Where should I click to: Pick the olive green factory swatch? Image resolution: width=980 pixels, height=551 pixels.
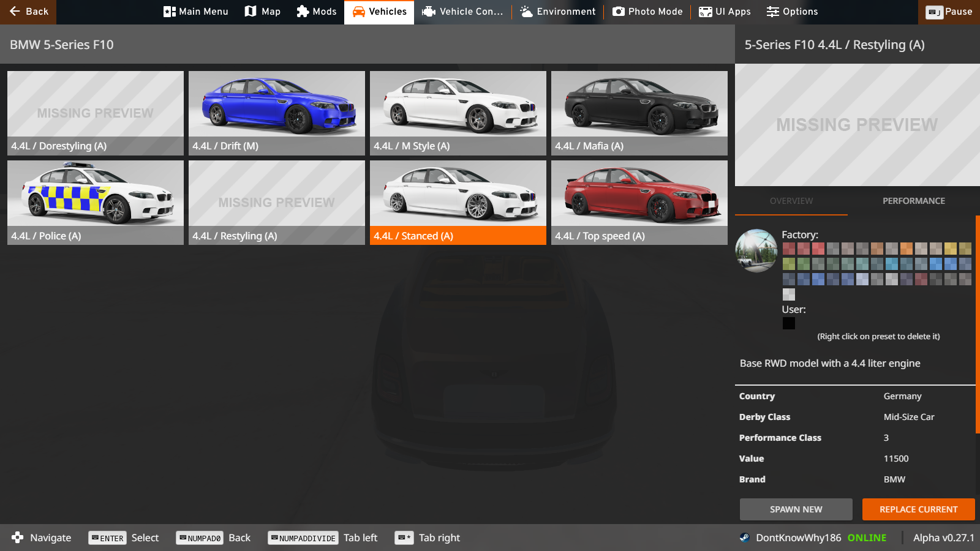pyautogui.click(x=789, y=264)
